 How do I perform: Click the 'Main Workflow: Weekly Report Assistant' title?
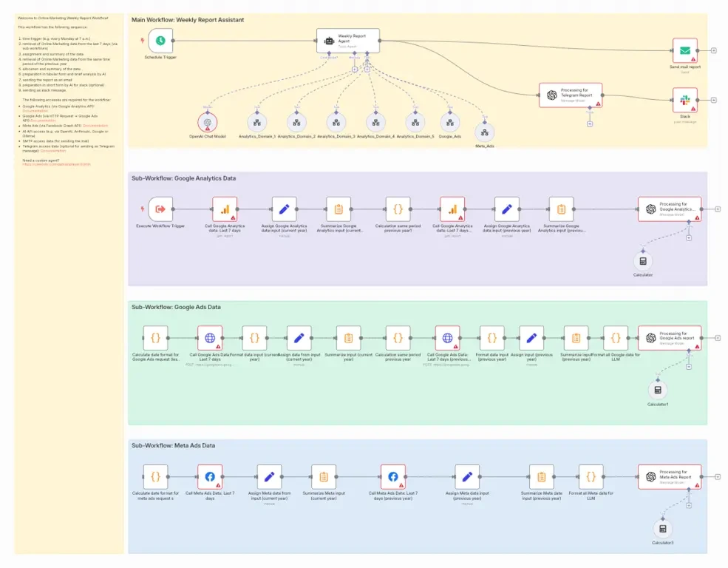pos(188,20)
